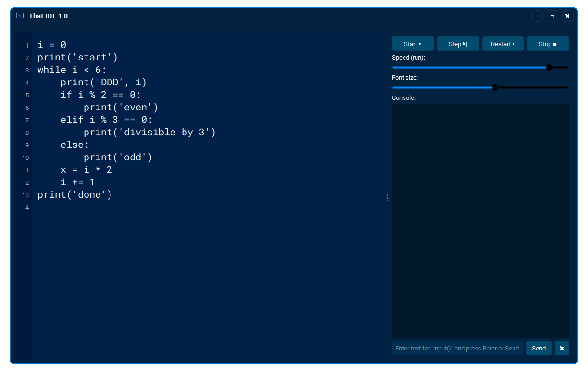Image resolution: width=588 pixels, height=374 pixels.
Task: Click the Start run button
Action: [413, 44]
